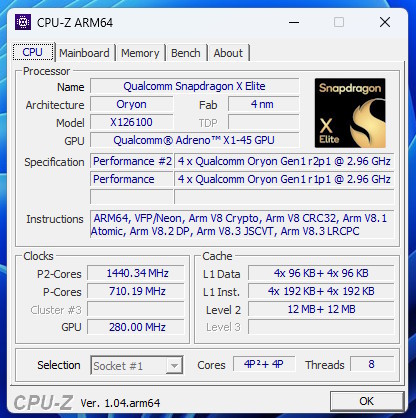Select the Architecture value Oryon

(x=131, y=104)
